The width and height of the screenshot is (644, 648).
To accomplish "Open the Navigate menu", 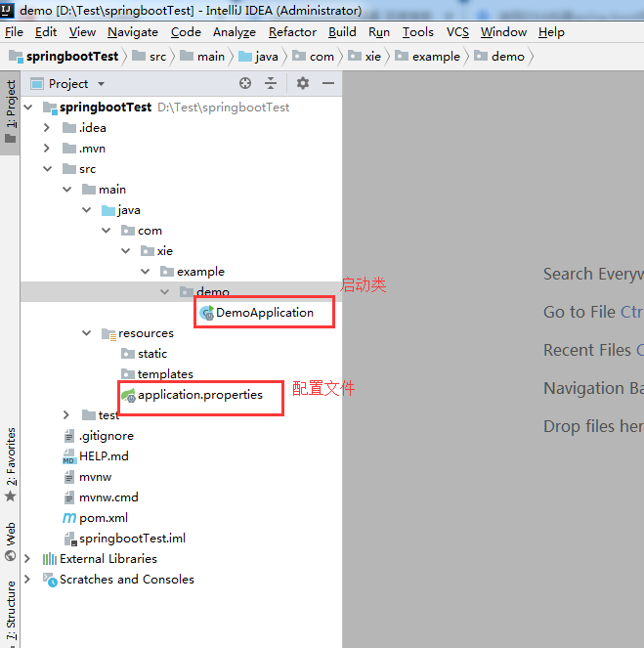I will 133,32.
